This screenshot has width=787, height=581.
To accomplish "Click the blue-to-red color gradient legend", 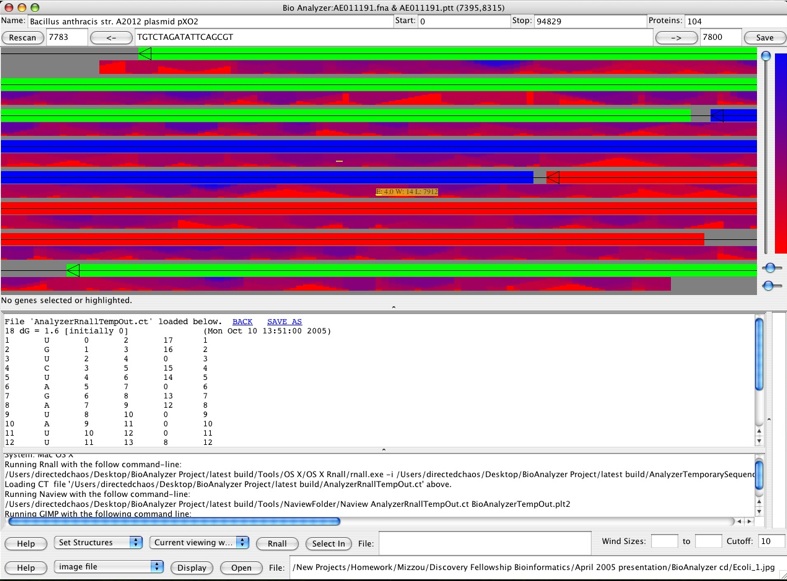I will point(780,153).
